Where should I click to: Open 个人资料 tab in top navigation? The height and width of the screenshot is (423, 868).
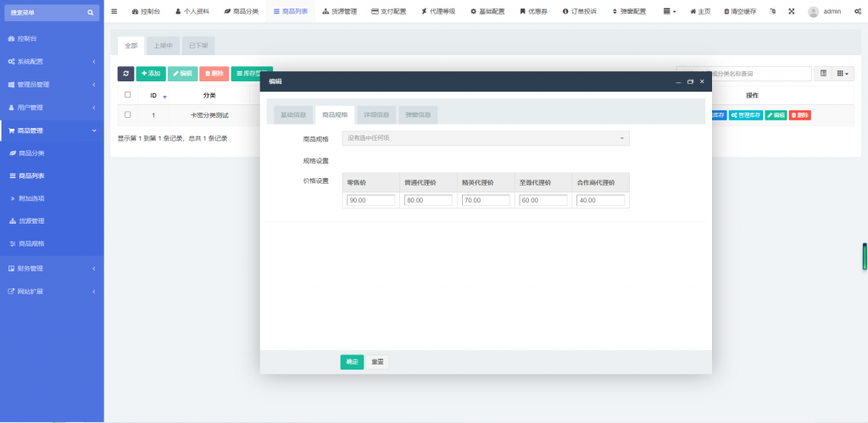point(192,11)
